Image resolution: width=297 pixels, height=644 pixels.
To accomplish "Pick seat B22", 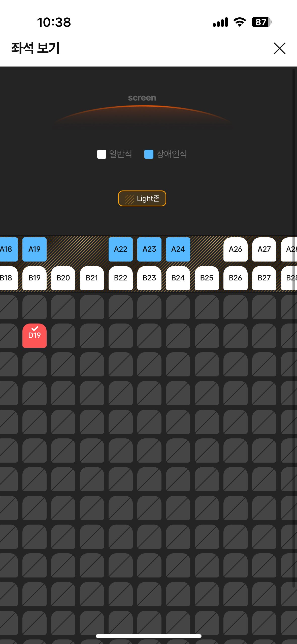I will pyautogui.click(x=121, y=278).
